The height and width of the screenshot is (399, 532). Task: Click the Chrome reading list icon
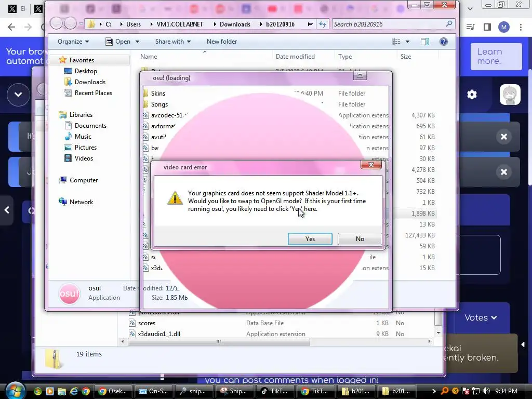pos(471,27)
